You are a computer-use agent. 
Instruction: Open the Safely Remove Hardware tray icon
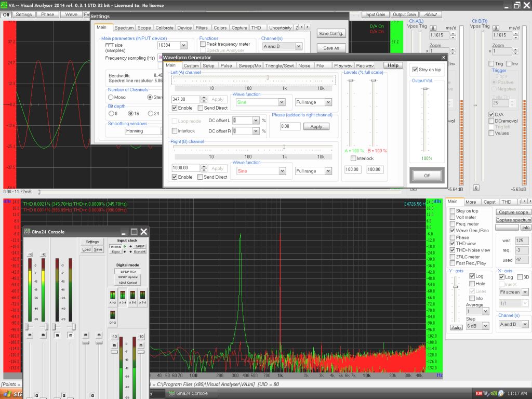click(486, 393)
